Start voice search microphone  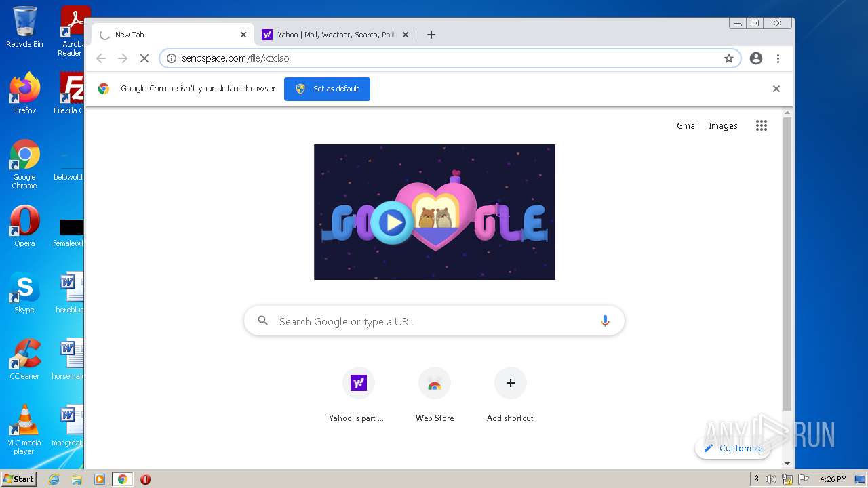click(x=605, y=321)
